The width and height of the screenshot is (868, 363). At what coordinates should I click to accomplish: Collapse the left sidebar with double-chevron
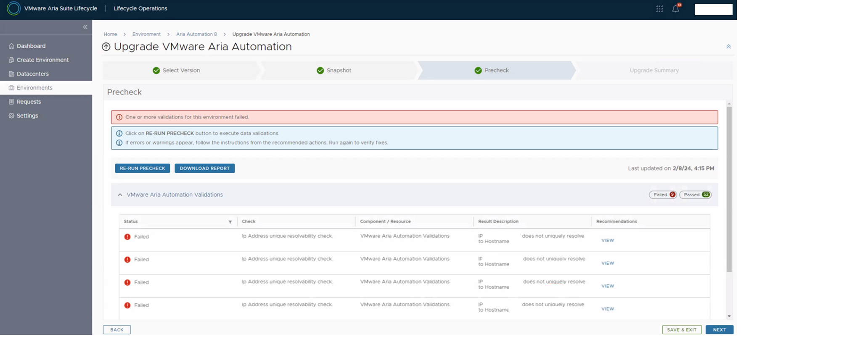click(85, 27)
